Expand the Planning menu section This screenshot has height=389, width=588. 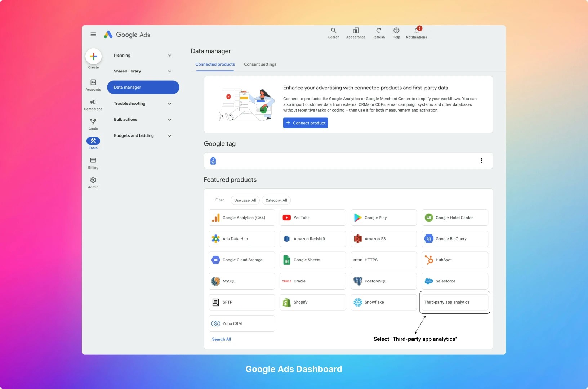pyautogui.click(x=143, y=55)
